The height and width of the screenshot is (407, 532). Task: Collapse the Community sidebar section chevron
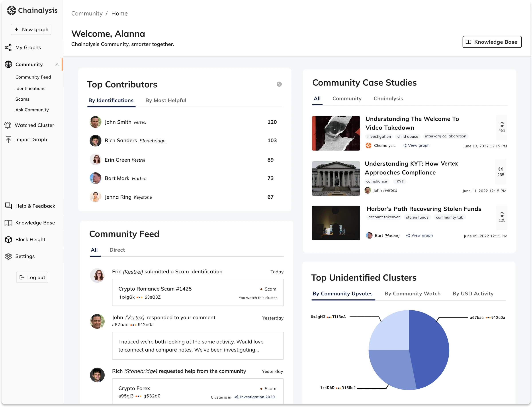[x=57, y=65]
